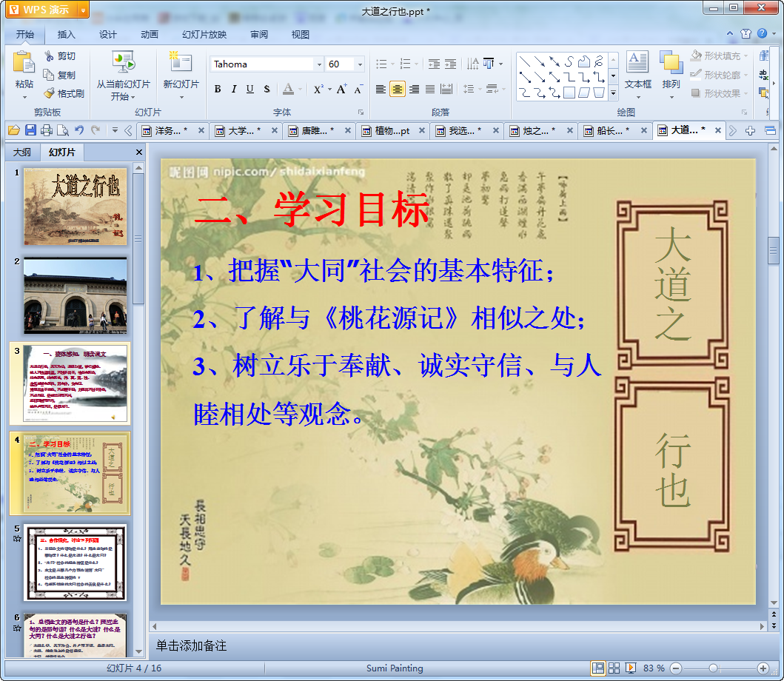This screenshot has width=784, height=681.
Task: Justify paragraph text
Action: tap(430, 89)
